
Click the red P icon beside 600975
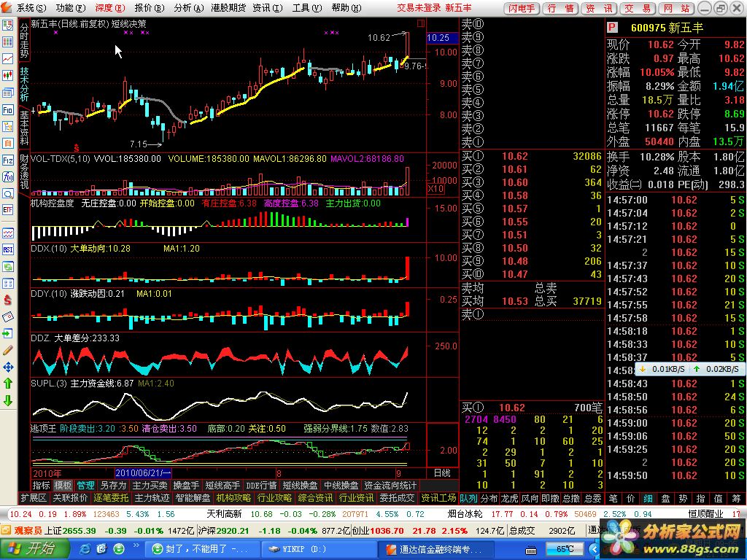pyautogui.click(x=612, y=28)
